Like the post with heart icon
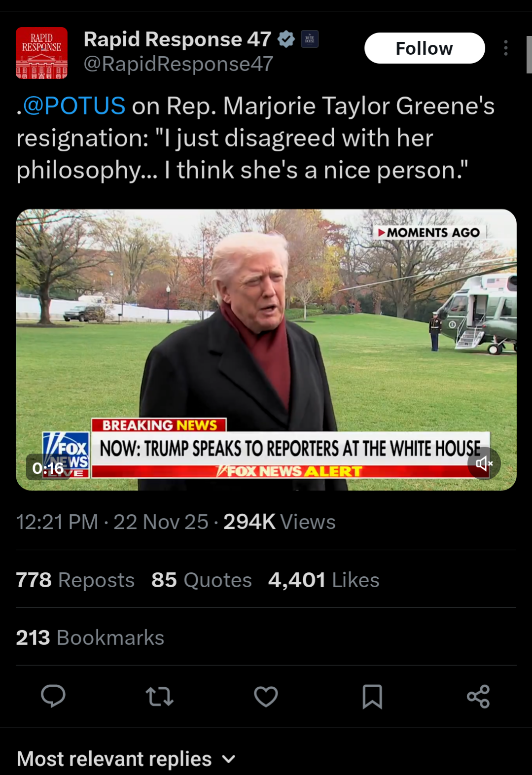The height and width of the screenshot is (775, 532). pos(266,697)
